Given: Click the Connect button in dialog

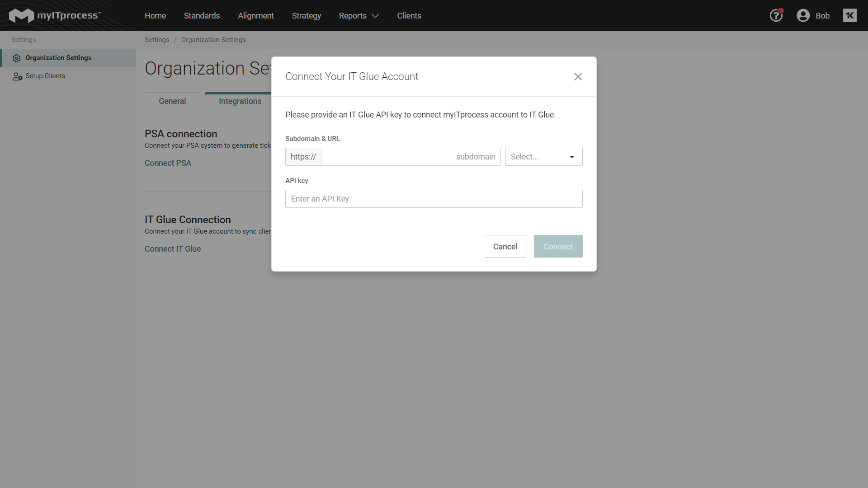Looking at the screenshot, I should pyautogui.click(x=558, y=246).
